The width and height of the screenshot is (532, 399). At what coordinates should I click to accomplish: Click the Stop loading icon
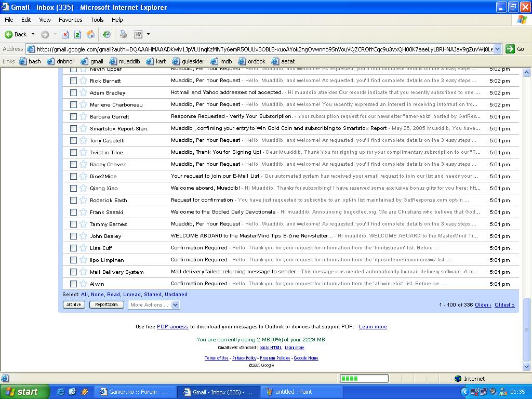[65, 34]
